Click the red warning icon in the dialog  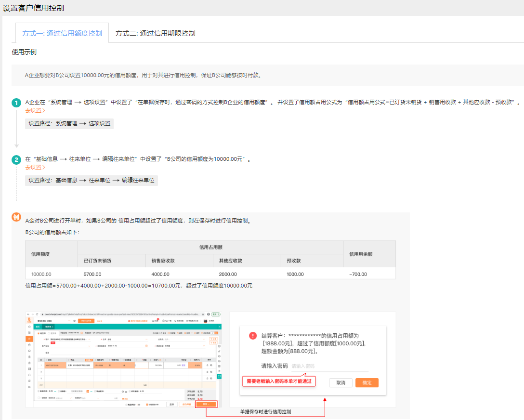point(253,336)
